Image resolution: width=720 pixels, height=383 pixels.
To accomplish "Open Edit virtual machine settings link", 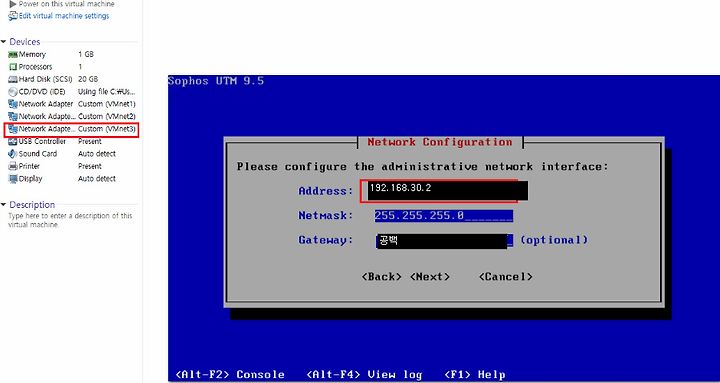I will [x=64, y=16].
